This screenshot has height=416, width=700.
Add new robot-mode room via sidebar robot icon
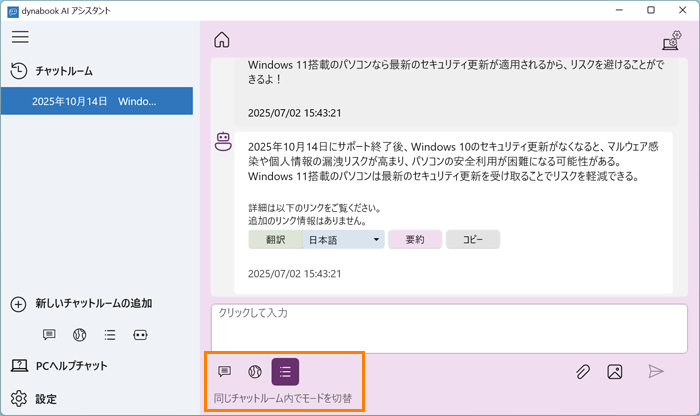140,335
